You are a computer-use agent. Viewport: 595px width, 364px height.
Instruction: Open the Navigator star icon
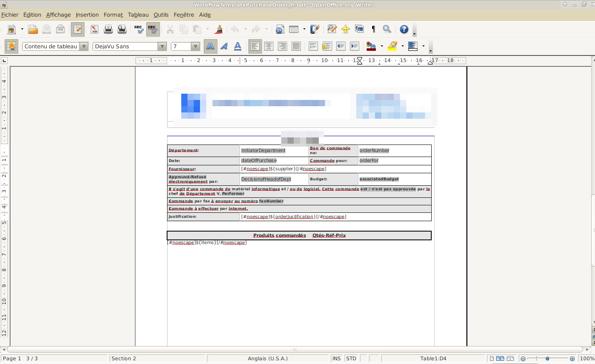345,29
